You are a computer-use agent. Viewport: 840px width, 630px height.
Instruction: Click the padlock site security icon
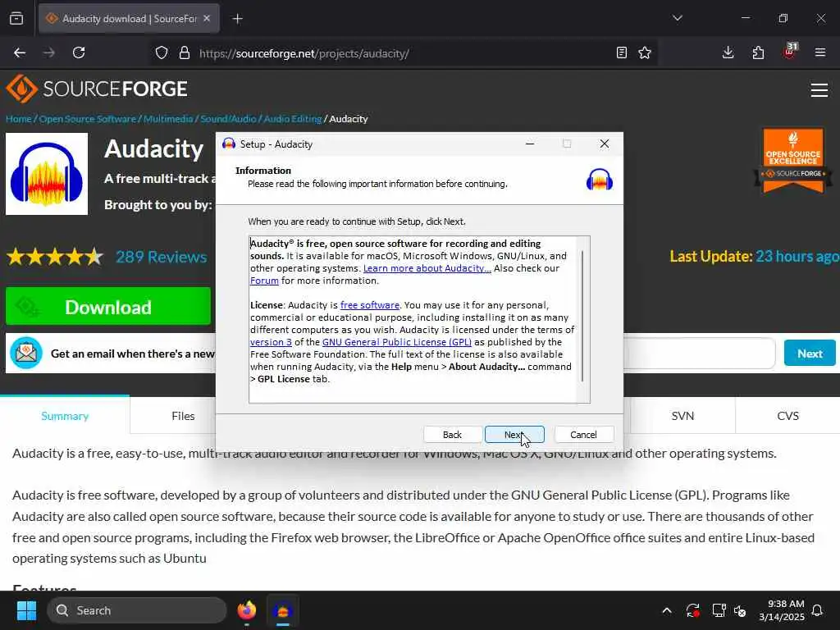pos(185,52)
